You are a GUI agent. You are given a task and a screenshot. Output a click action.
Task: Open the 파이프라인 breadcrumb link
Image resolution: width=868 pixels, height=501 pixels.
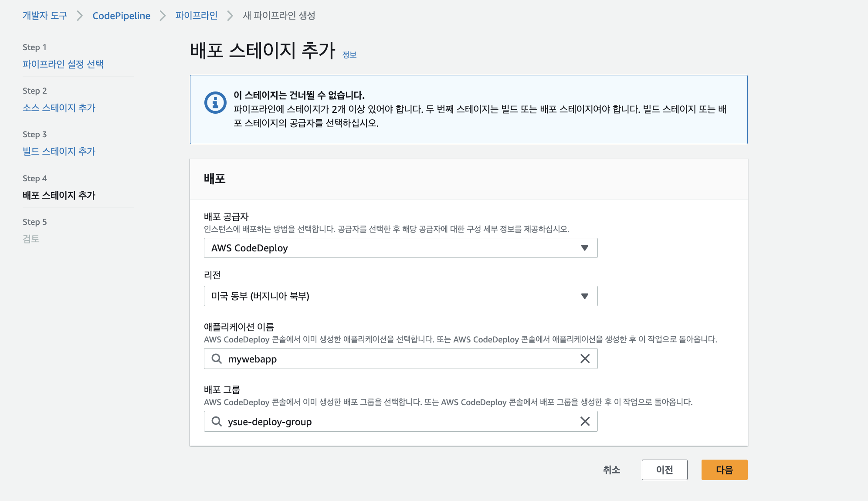tap(197, 16)
